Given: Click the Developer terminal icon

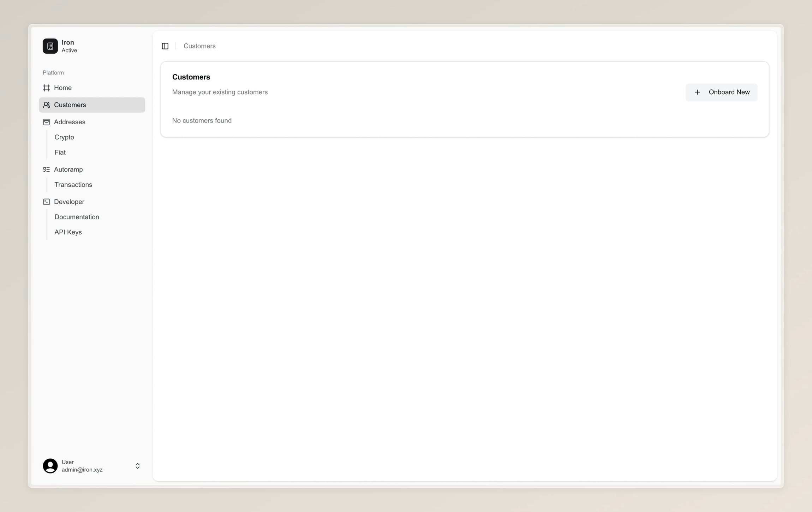Looking at the screenshot, I should click(x=46, y=202).
